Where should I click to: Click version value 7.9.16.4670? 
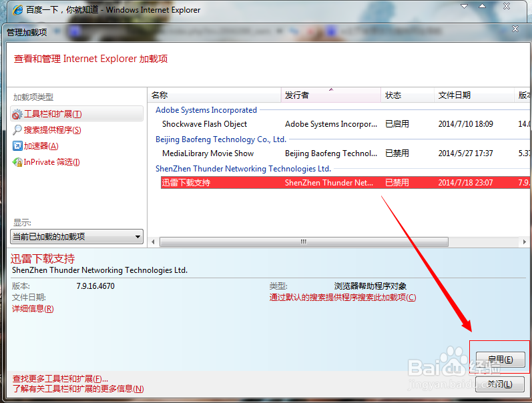coord(95,286)
